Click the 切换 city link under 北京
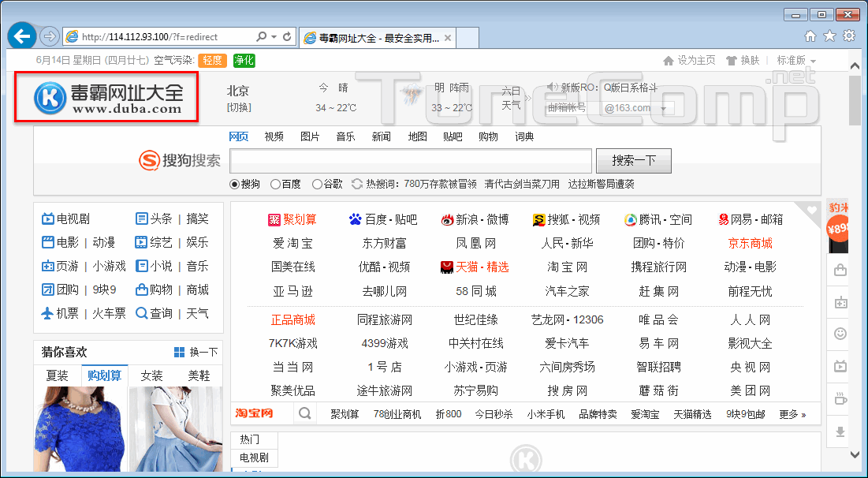 coord(239,107)
